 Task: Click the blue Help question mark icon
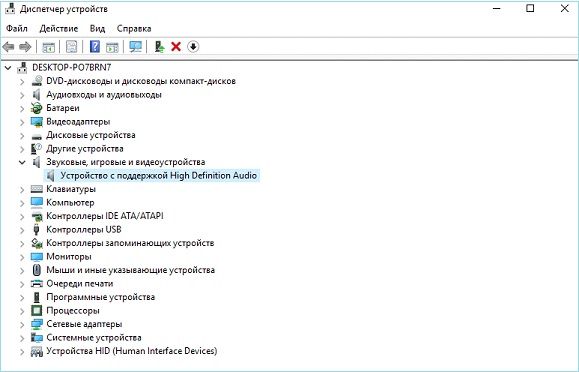(95, 47)
